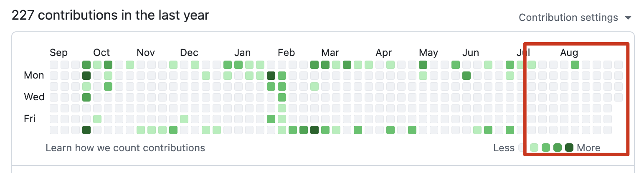Click the gray legend square next to Less
The image size is (644, 173).
(x=522, y=148)
